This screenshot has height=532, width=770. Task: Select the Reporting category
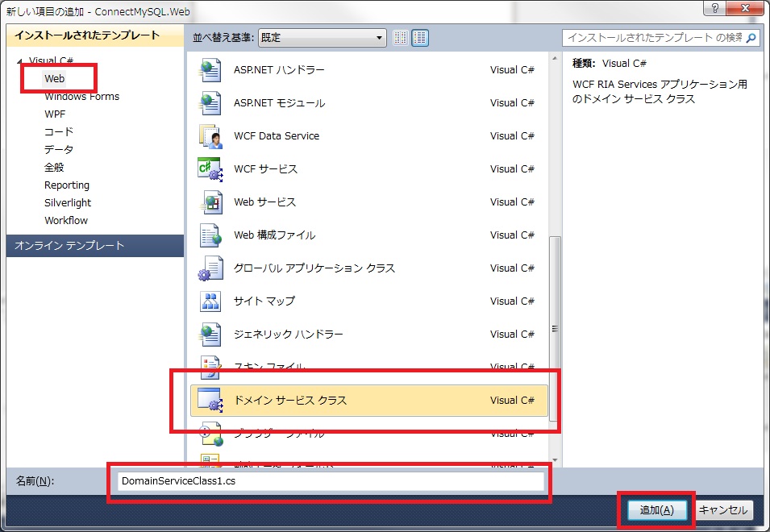67,185
